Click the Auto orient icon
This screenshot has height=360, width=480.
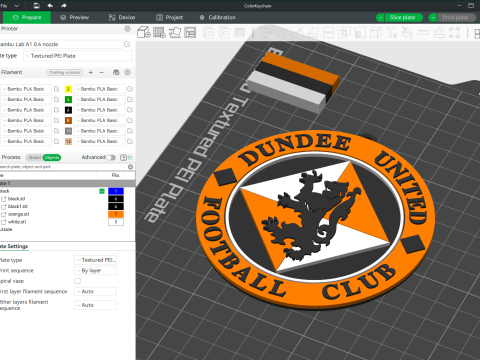175,32
